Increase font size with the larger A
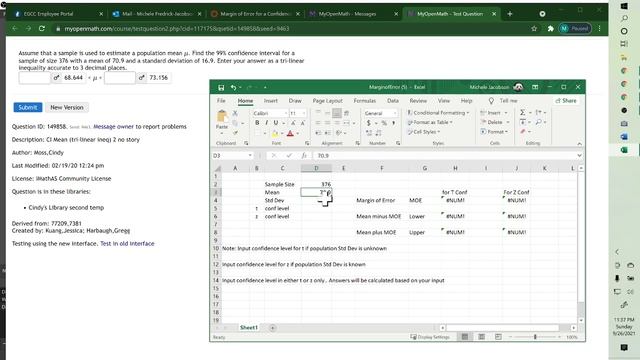 click(x=293, y=123)
